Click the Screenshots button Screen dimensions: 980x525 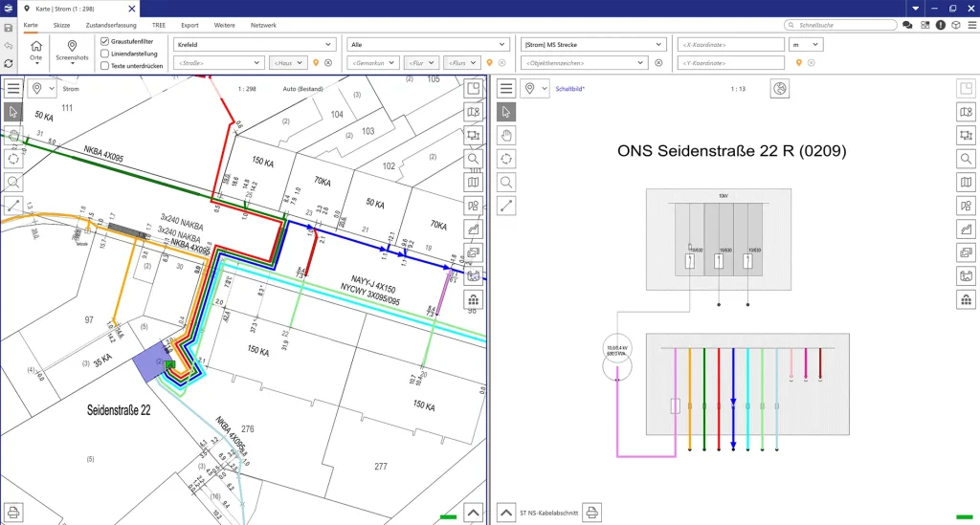(x=72, y=51)
